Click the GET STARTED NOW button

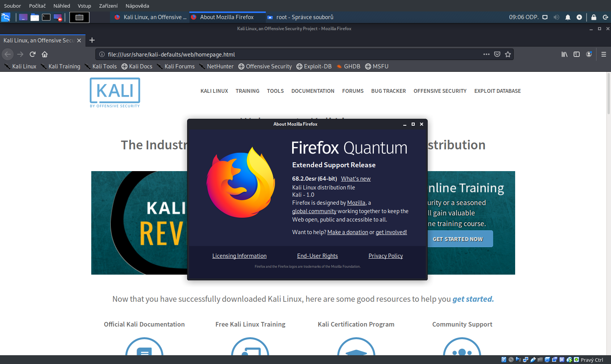(459, 238)
